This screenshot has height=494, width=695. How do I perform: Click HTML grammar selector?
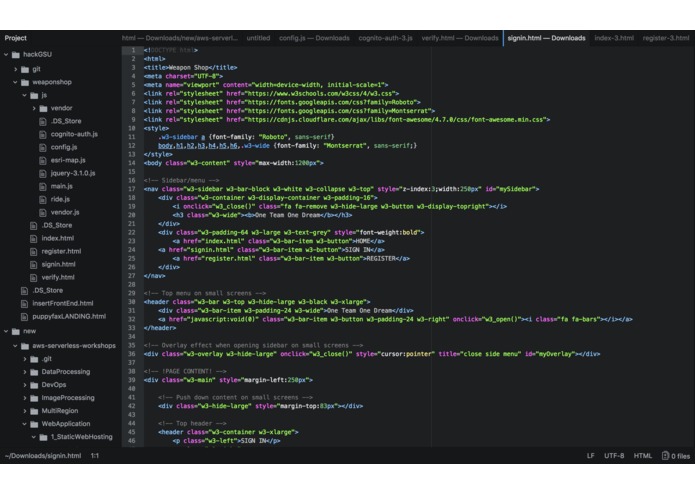click(643, 455)
